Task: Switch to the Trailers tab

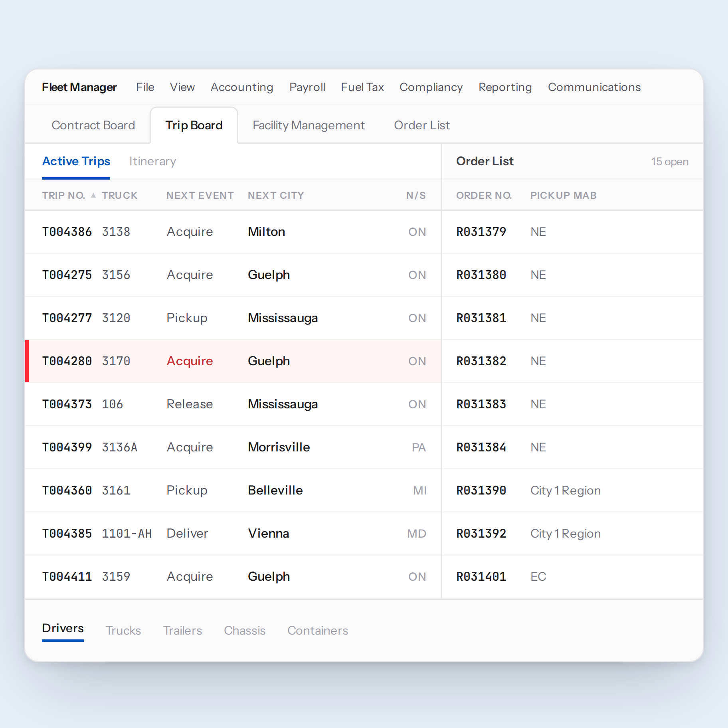Action: coord(182,631)
